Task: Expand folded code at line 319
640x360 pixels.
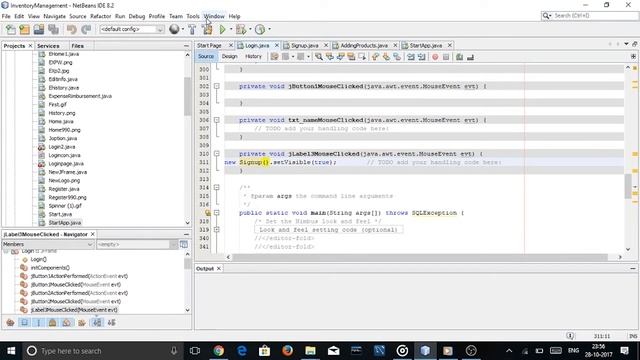Action: pos(217,230)
